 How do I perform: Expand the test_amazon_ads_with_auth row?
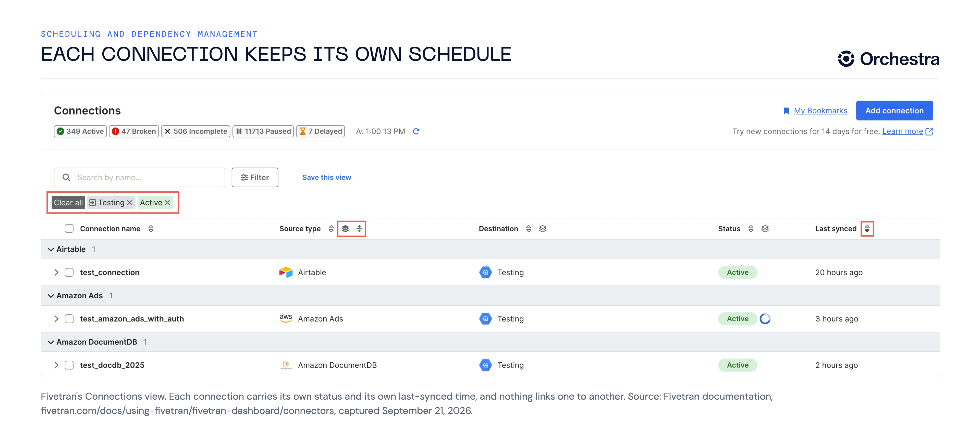click(56, 319)
